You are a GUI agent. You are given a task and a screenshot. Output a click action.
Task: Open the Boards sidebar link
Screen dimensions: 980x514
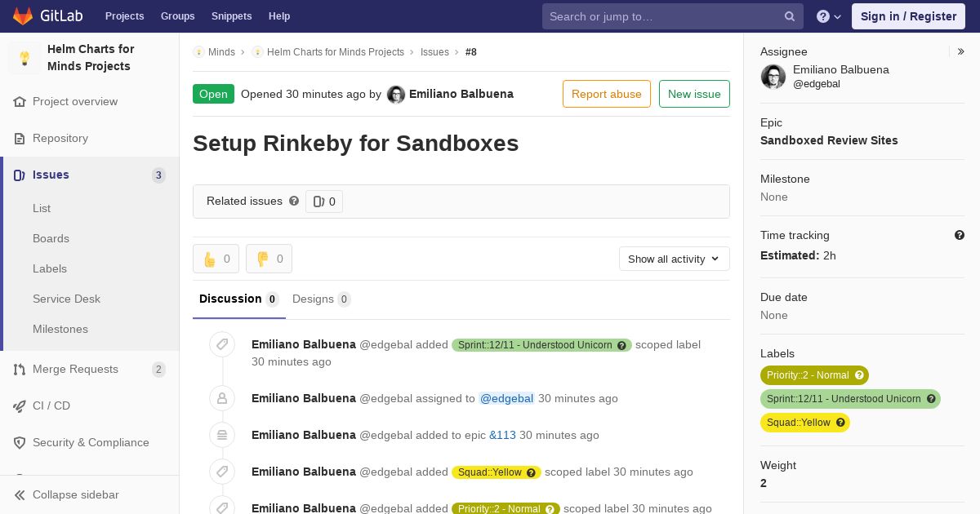click(x=51, y=239)
